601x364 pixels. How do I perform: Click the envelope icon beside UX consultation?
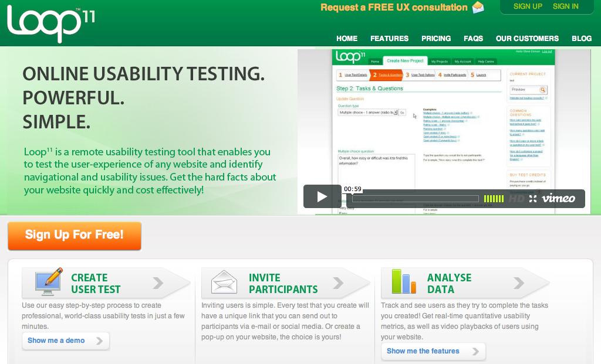pyautogui.click(x=478, y=7)
